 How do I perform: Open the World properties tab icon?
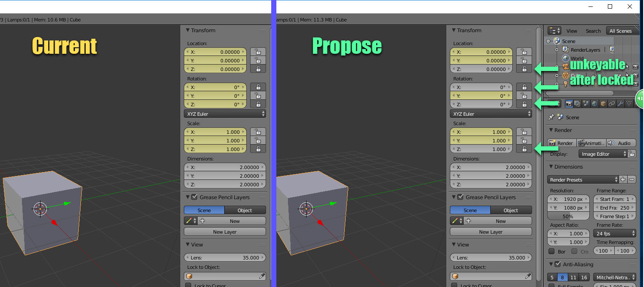pos(594,104)
